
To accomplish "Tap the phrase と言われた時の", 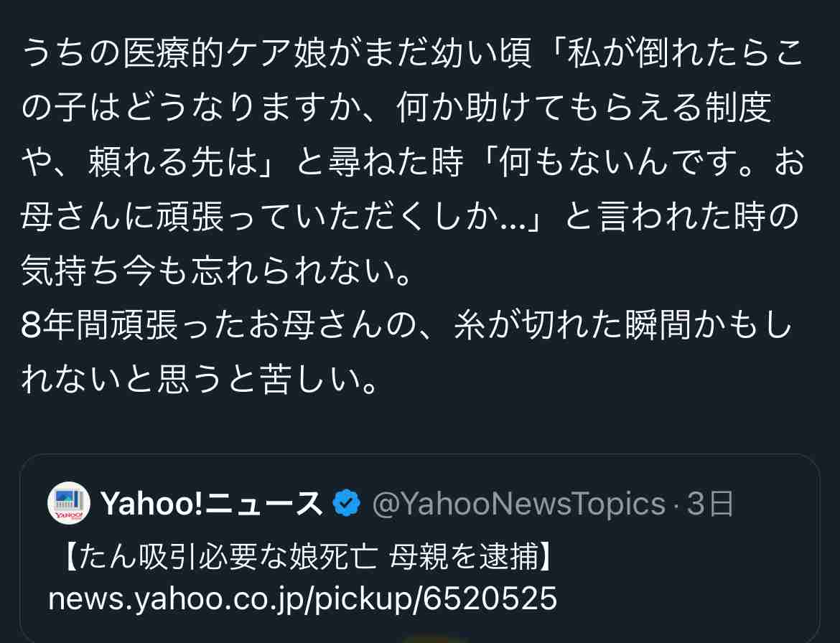I will coord(681,216).
